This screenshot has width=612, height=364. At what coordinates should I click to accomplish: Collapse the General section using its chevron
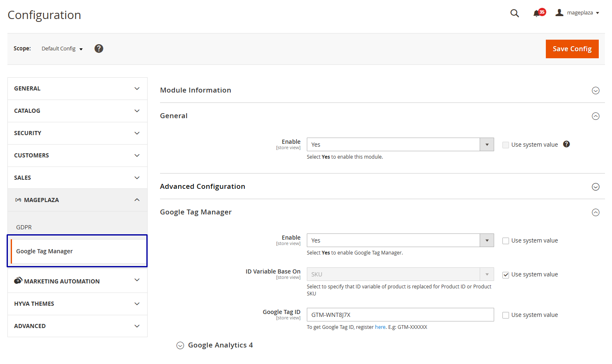pyautogui.click(x=595, y=116)
